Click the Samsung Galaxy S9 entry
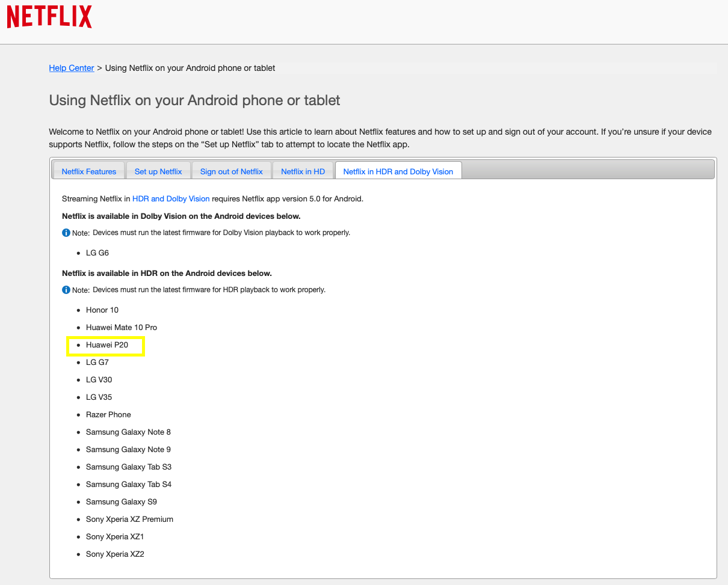Viewport: 728px width, 585px height. 122,502
